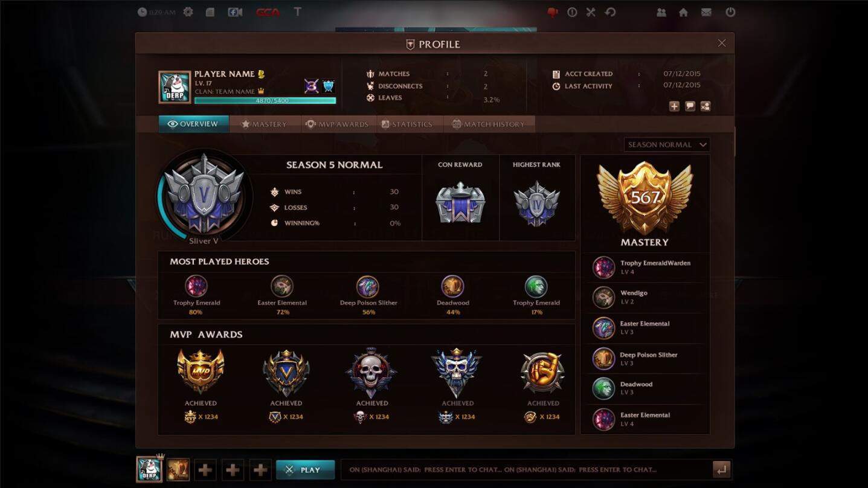Open the Season Normal dropdown

667,144
